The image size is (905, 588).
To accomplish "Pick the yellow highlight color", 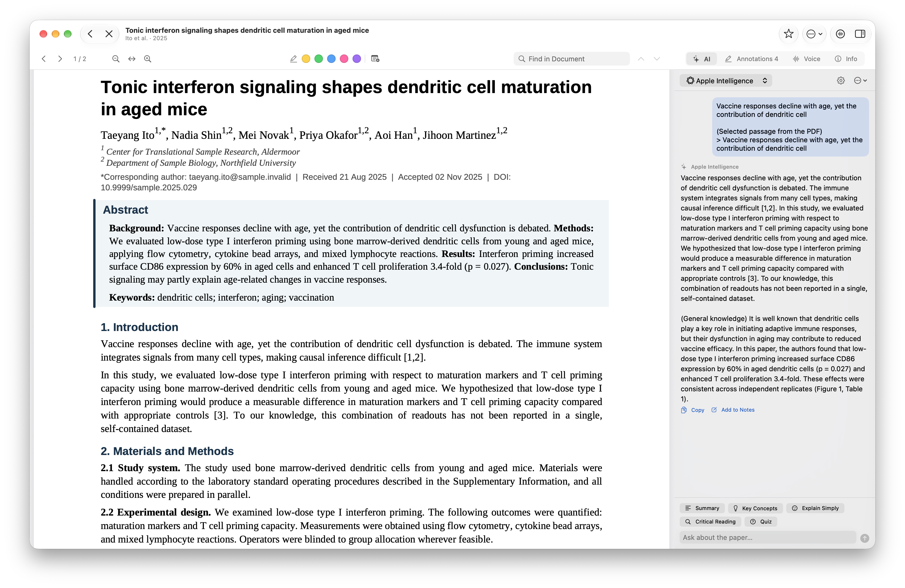I will pos(306,58).
